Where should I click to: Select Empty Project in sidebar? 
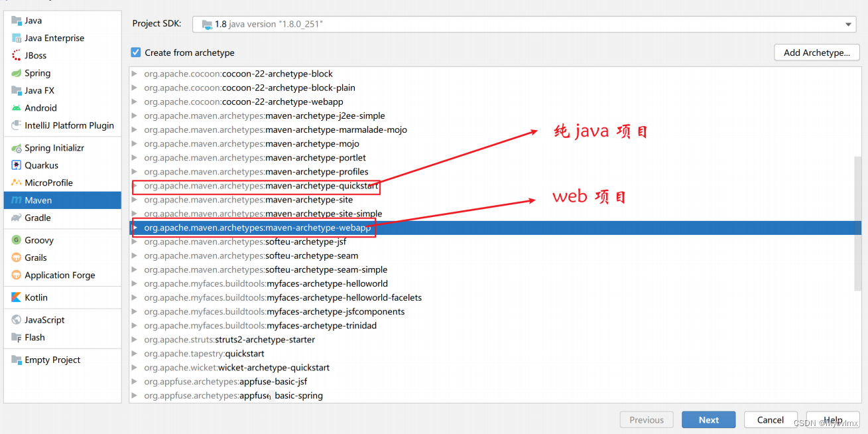pyautogui.click(x=62, y=360)
